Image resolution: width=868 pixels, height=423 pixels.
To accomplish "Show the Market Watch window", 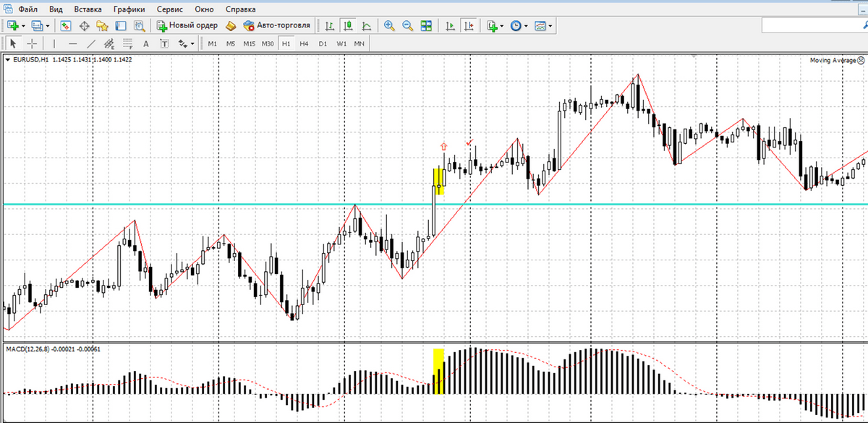I will click(x=66, y=25).
